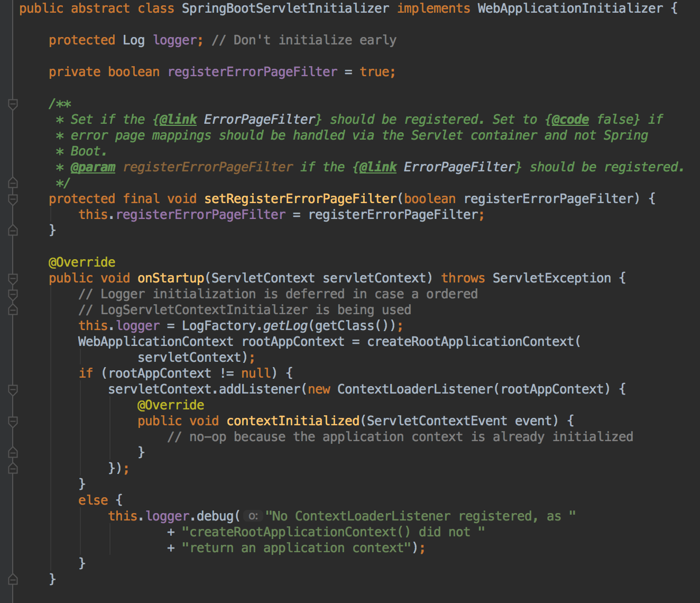Image resolution: width=700 pixels, height=603 pixels.
Task: Click ContextLoaderListener constructor after 'new'
Action: [415, 389]
